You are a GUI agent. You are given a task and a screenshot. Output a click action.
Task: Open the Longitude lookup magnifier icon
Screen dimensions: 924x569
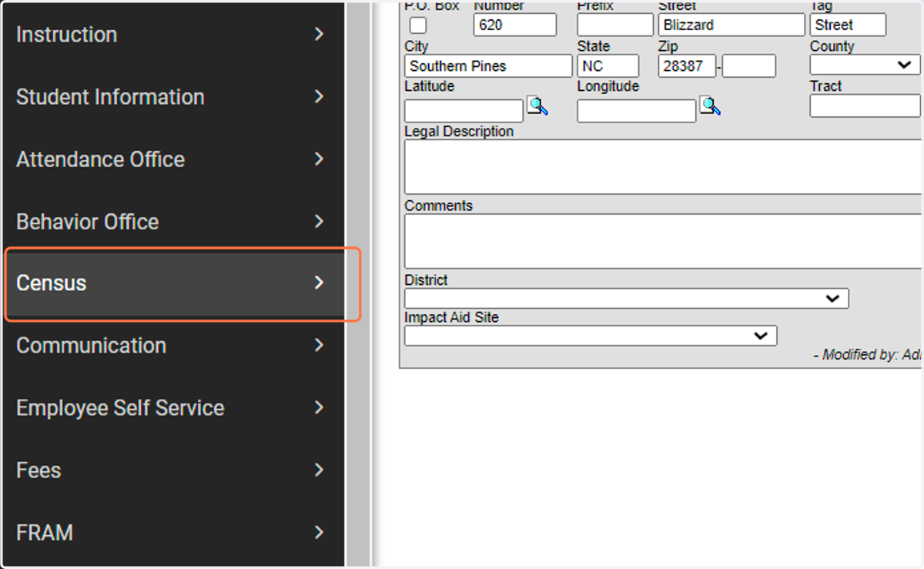point(710,106)
